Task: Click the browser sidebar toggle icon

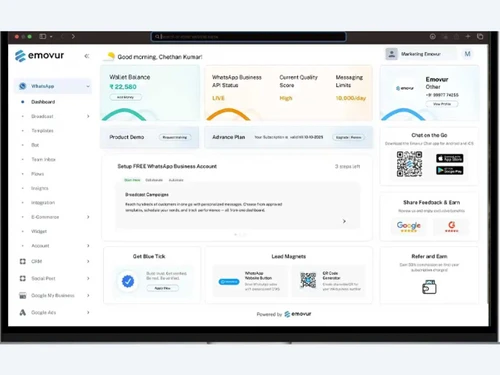Action: click(x=43, y=36)
